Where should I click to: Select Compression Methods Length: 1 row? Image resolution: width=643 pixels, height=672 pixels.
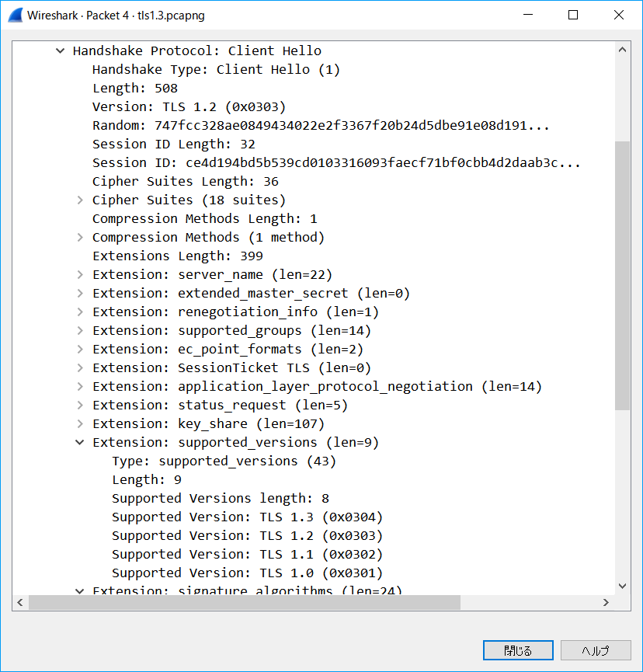205,219
